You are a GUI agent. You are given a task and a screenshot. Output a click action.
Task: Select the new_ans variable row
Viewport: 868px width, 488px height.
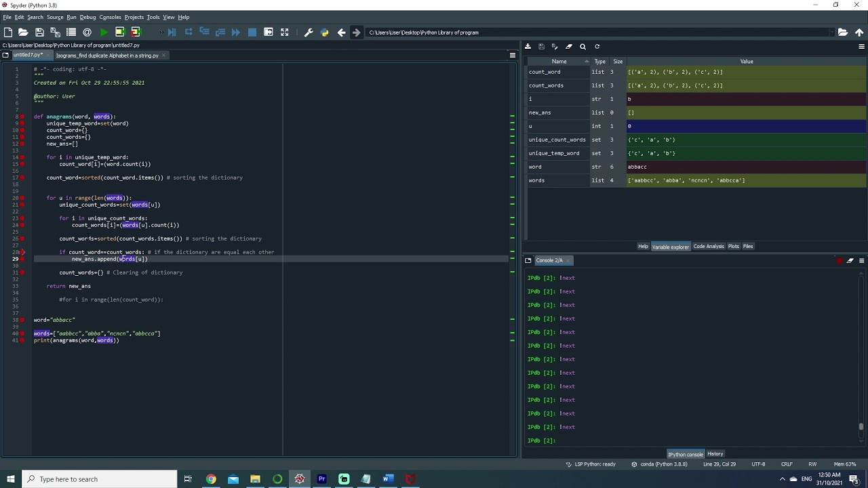(x=696, y=113)
